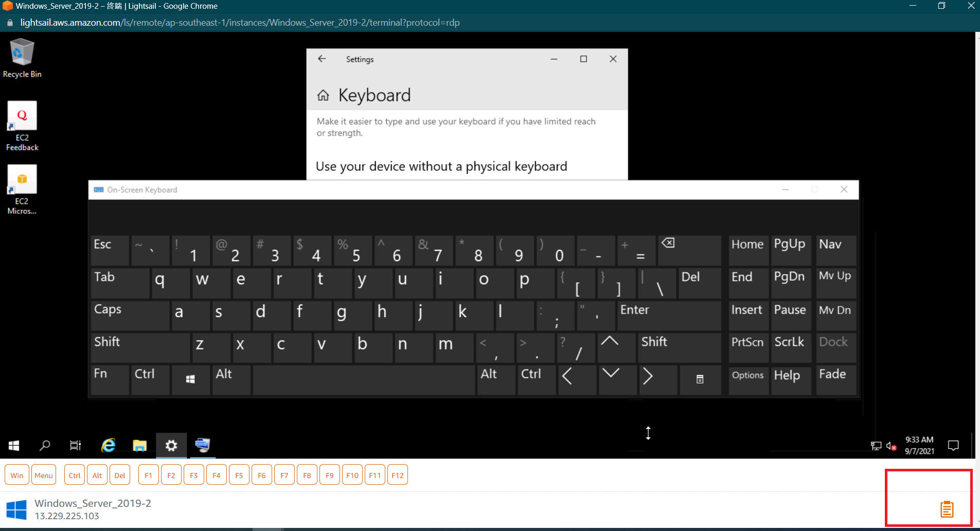This screenshot has height=531, width=980.
Task: Open the network status tray icon
Action: click(876, 446)
